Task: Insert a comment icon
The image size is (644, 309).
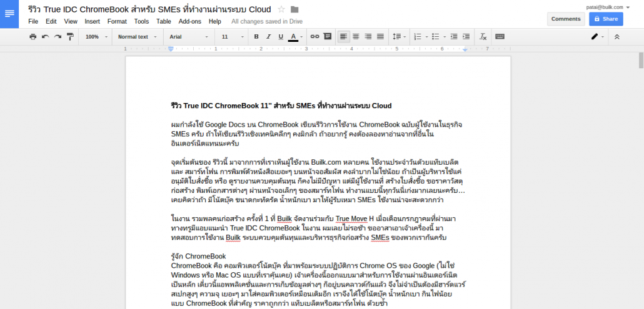Action: point(328,37)
